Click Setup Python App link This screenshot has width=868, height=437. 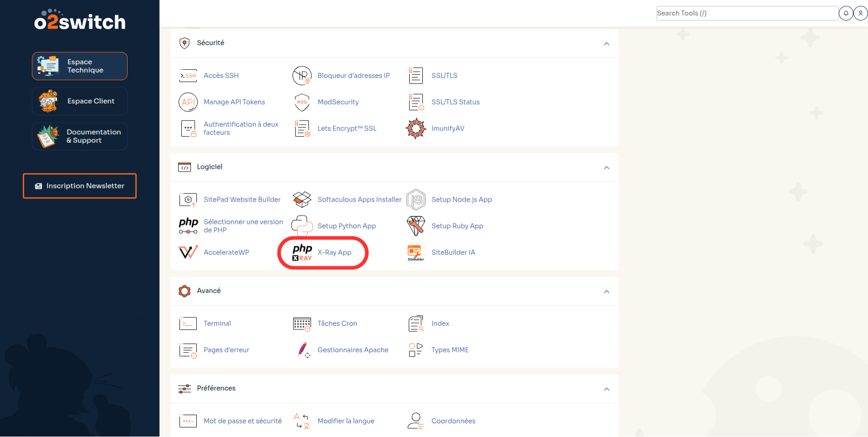(x=347, y=226)
